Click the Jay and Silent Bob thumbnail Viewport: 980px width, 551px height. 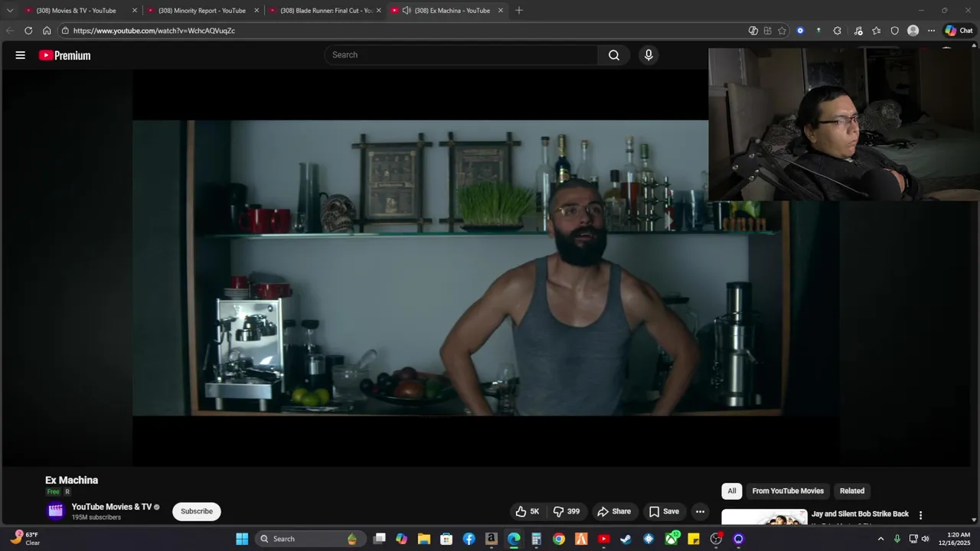coord(764,517)
